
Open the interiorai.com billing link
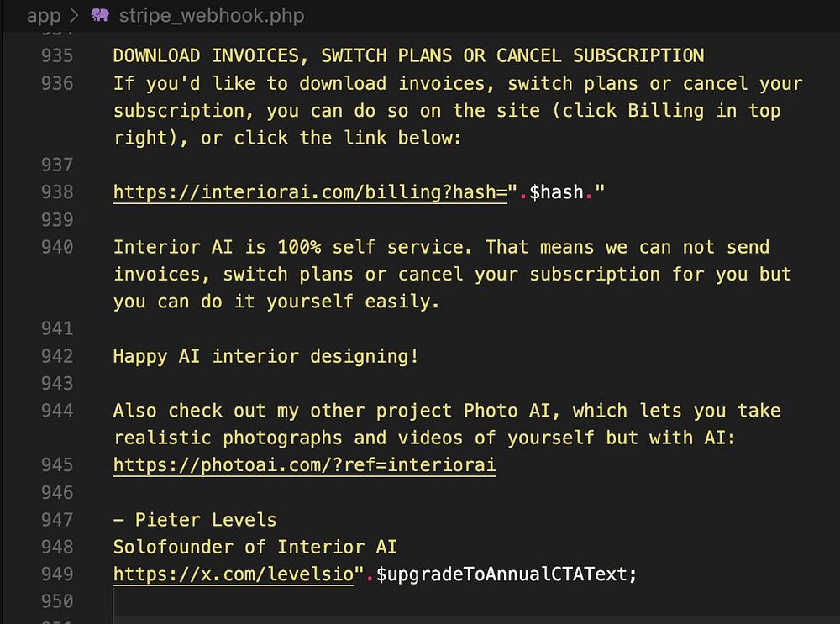click(310, 191)
